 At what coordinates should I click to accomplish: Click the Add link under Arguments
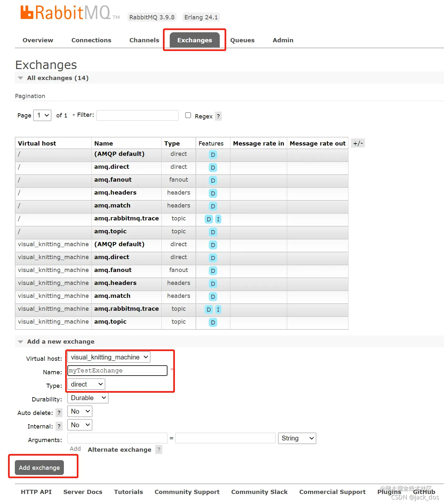[x=75, y=449]
